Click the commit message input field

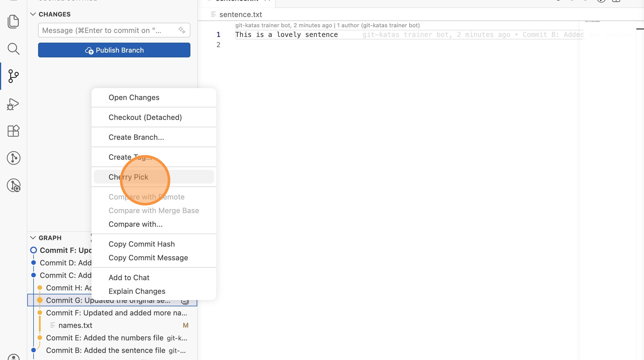point(108,30)
